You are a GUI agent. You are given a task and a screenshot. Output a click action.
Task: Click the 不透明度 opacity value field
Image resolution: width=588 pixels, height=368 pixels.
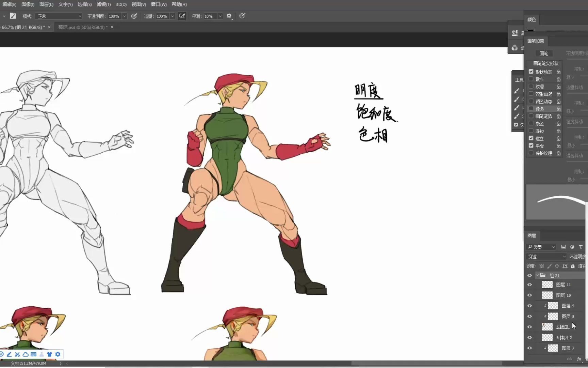[114, 16]
